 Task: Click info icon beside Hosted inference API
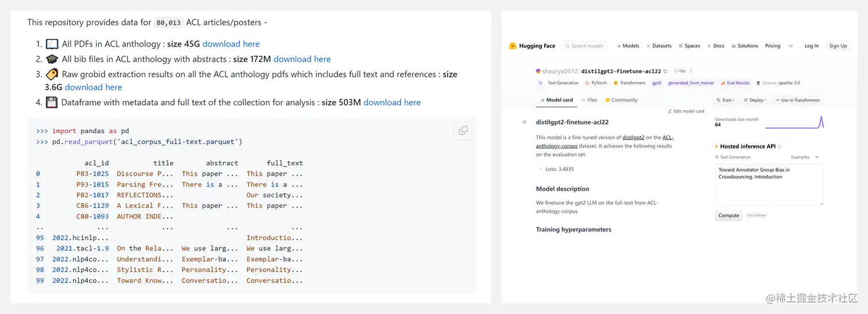[780, 146]
